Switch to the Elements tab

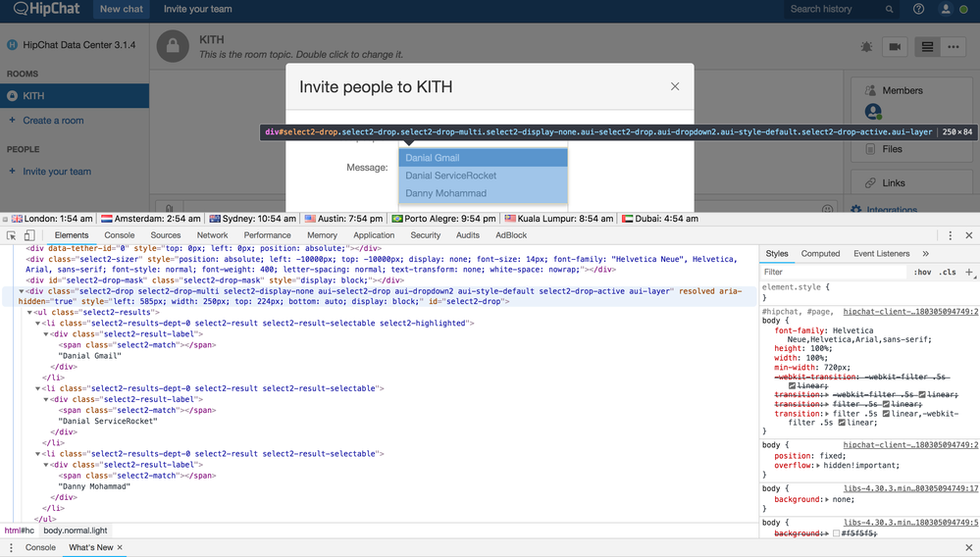tap(72, 235)
